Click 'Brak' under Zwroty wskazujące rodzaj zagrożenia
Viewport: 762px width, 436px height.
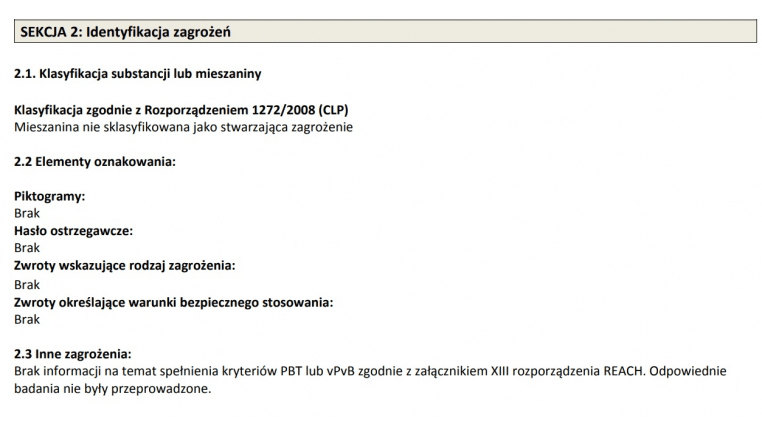[27, 285]
